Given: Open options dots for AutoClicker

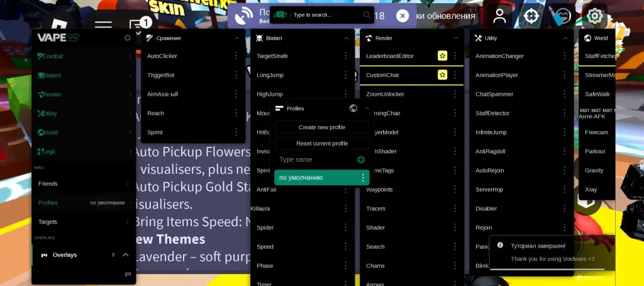Looking at the screenshot, I should pos(236,56).
